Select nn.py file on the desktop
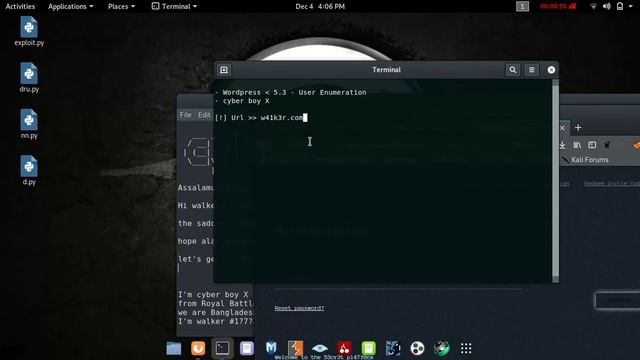Viewport: 640px width, 360px height. tap(29, 124)
